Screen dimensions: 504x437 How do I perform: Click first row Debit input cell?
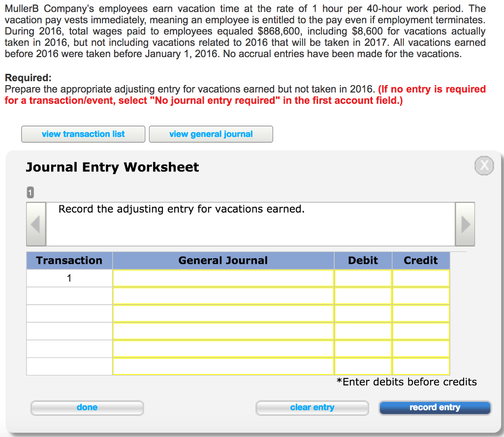pos(363,278)
